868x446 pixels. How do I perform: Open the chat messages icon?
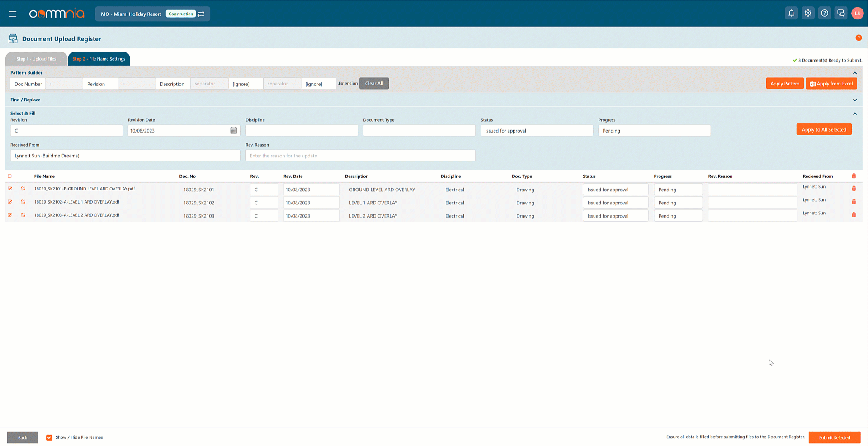coord(841,14)
